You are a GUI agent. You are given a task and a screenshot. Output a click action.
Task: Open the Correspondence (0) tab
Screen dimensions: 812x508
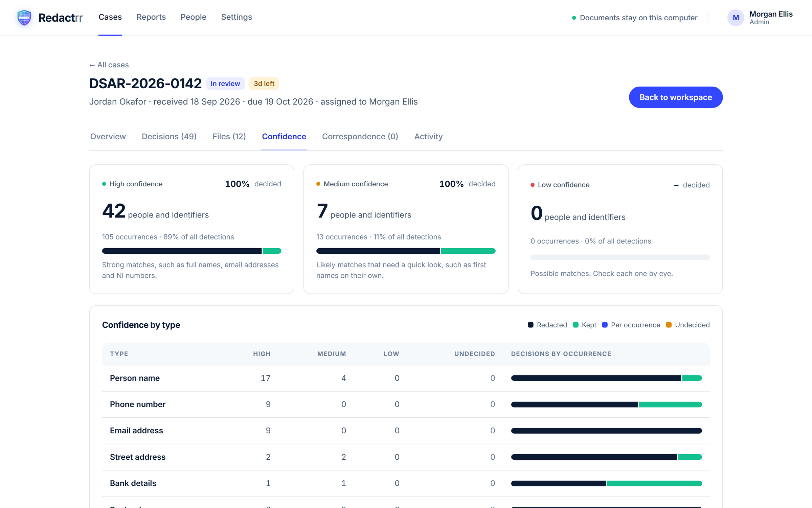(x=360, y=136)
